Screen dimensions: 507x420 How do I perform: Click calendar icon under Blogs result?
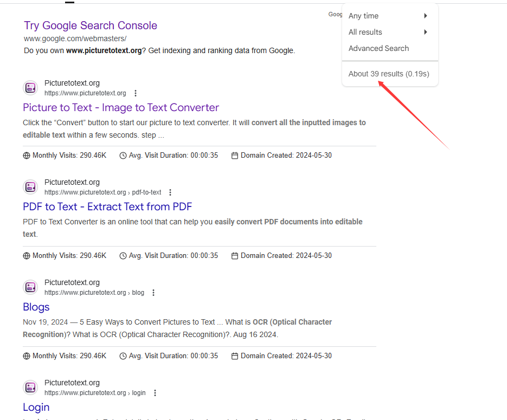235,356
